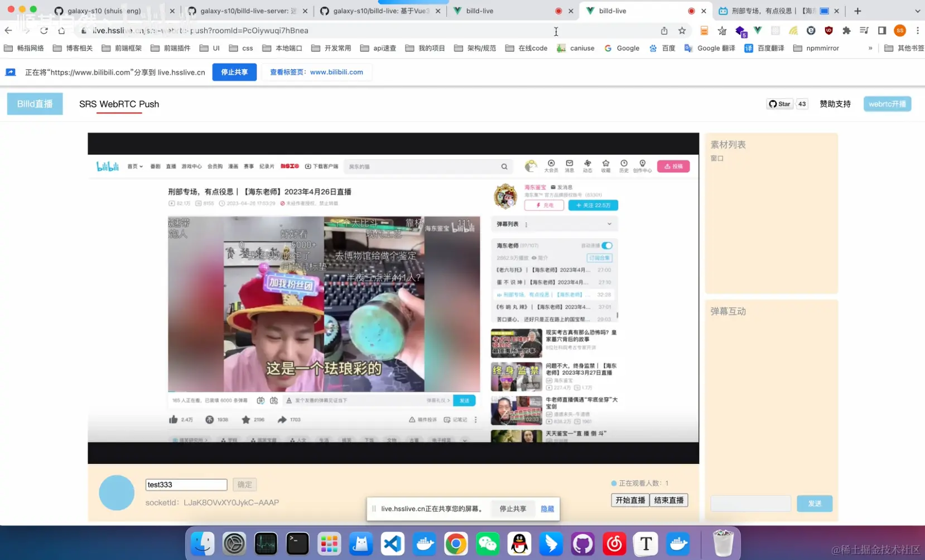
Task: Switch to the bilibili video tab
Action: click(778, 11)
